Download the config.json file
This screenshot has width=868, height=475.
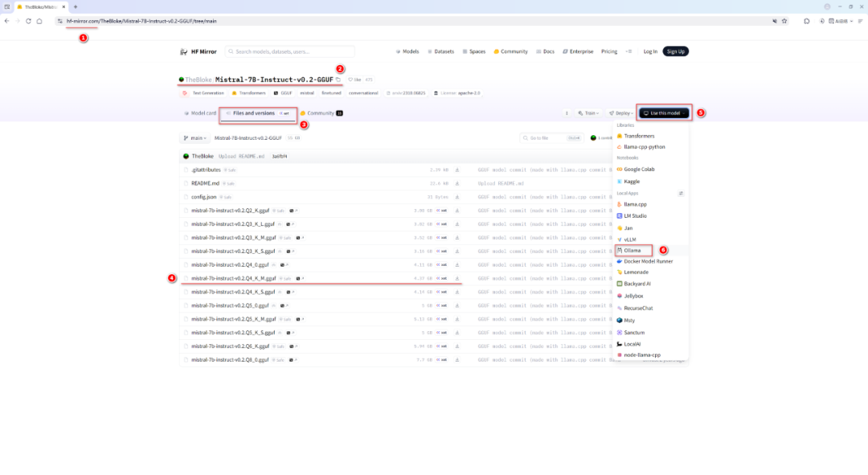[x=457, y=197]
